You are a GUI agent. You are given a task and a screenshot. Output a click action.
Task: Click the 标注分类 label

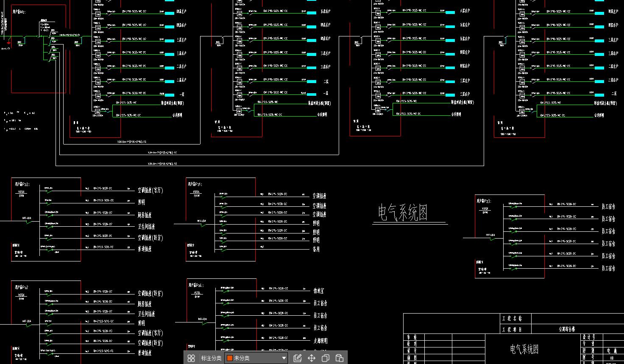pos(211,358)
